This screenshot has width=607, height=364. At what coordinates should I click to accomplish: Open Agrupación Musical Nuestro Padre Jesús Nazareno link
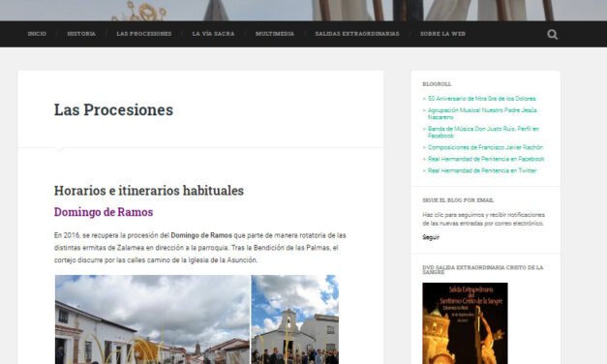coord(482,114)
